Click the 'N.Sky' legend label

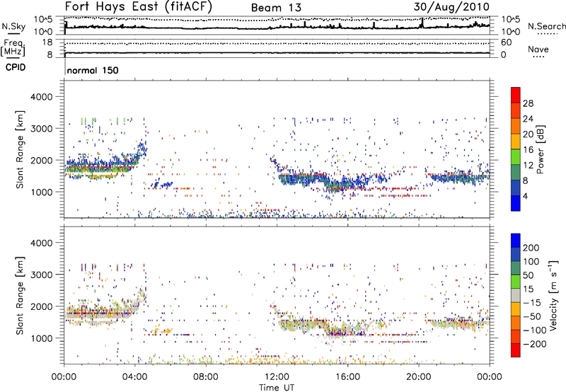pyautogui.click(x=13, y=26)
